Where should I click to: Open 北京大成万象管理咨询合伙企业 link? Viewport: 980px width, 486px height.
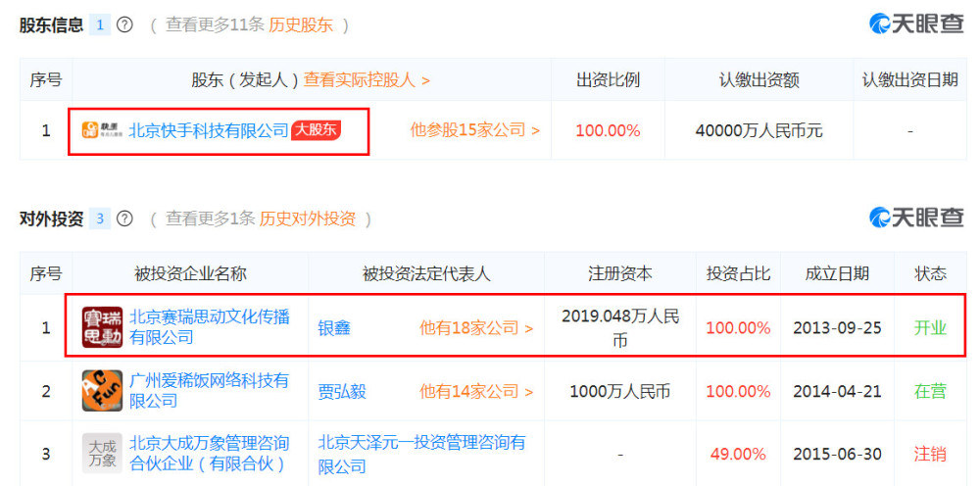(210, 454)
